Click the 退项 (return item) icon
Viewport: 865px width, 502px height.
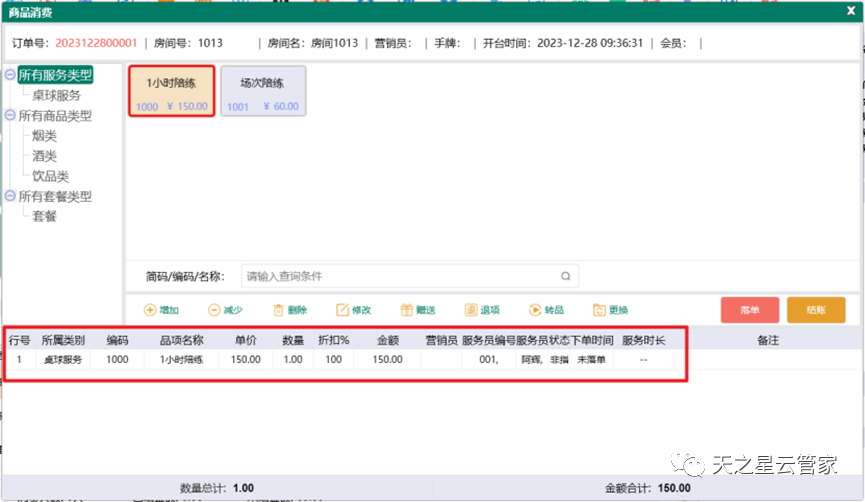point(471,310)
